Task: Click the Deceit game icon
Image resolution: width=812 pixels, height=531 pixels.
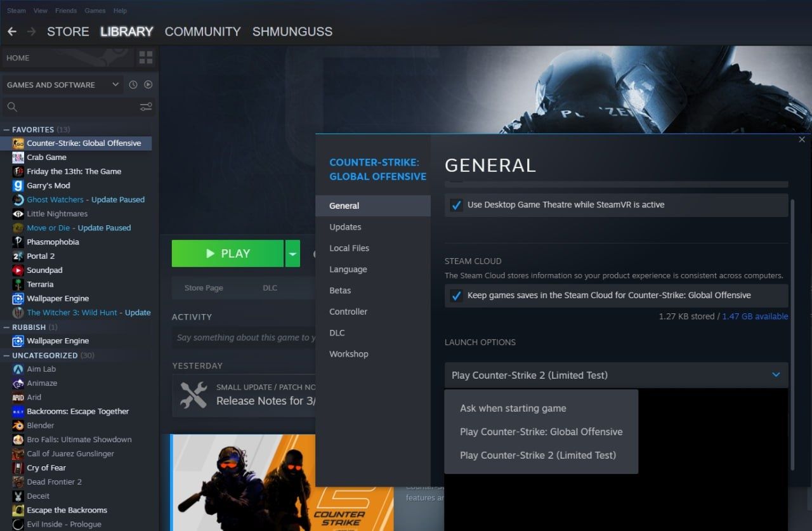Action: 18,496
